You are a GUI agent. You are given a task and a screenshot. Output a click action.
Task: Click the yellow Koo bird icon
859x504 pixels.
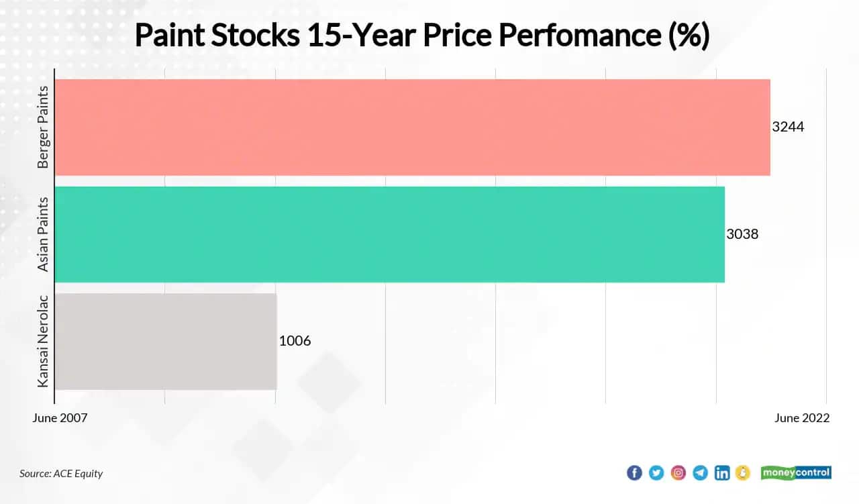[742, 473]
